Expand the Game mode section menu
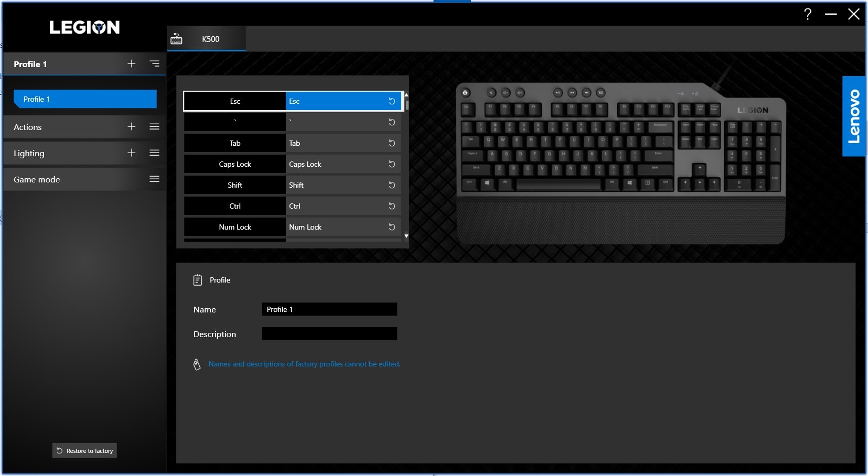868x476 pixels. (x=154, y=179)
